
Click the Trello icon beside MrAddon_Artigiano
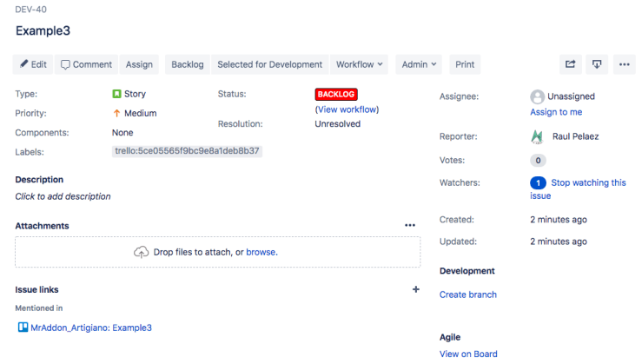pos(23,328)
